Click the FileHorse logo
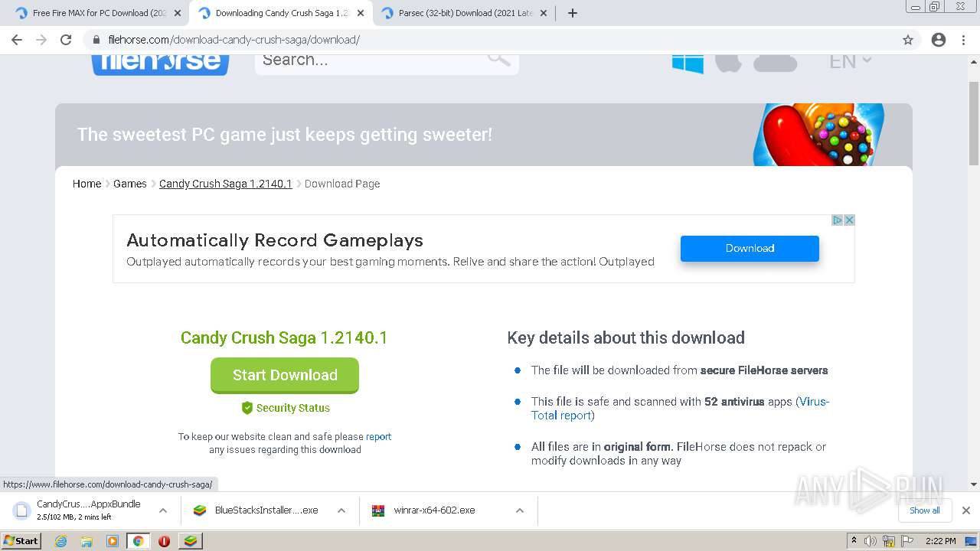Screen dimensions: 980x551 click(161, 63)
